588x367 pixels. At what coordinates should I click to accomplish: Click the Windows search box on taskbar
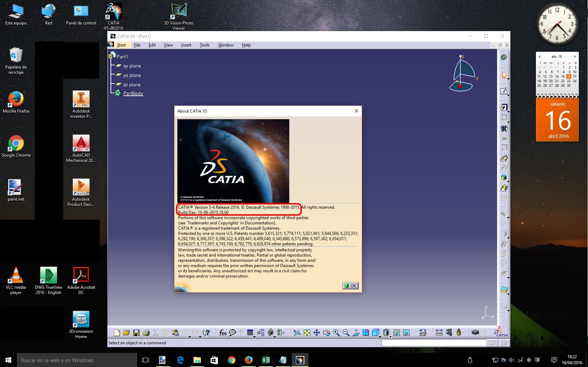77,360
